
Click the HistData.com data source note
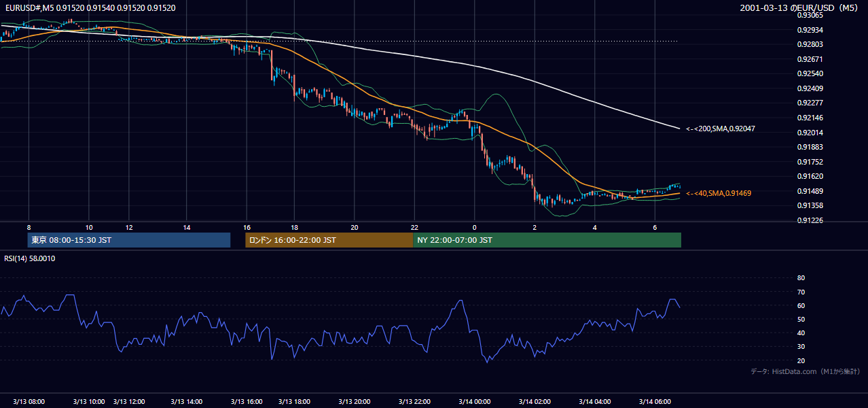806,371
